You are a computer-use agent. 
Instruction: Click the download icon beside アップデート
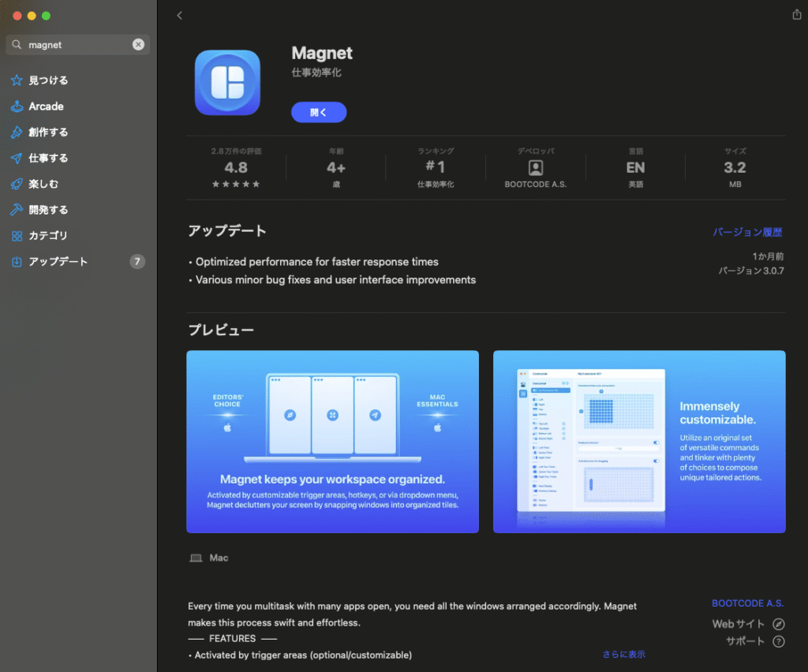coord(17,262)
